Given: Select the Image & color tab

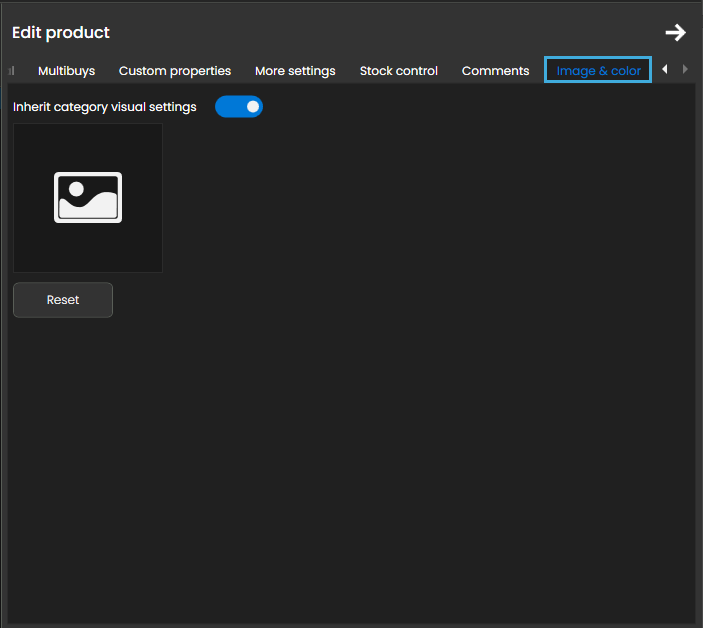Looking at the screenshot, I should (x=598, y=71).
